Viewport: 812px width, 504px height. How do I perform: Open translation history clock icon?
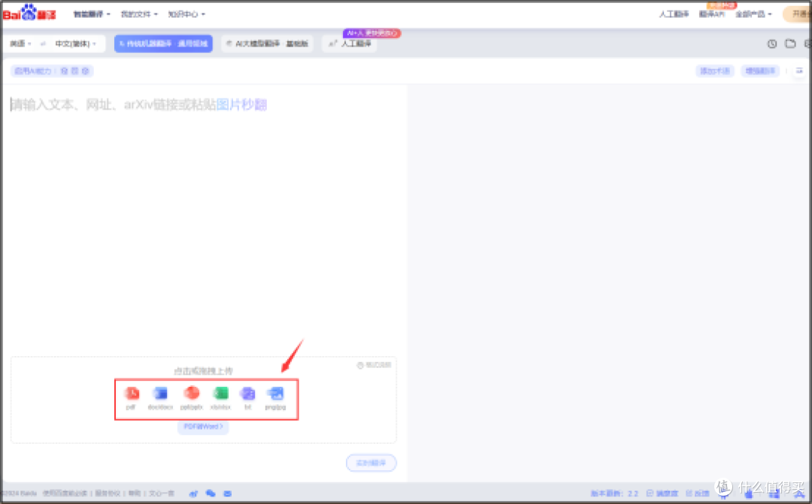click(x=771, y=44)
